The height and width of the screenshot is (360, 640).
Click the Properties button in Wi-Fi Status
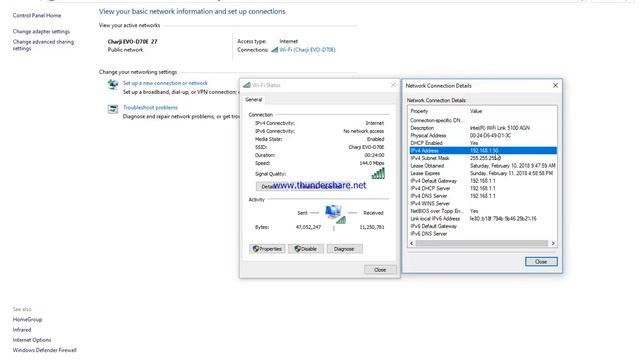(x=267, y=249)
